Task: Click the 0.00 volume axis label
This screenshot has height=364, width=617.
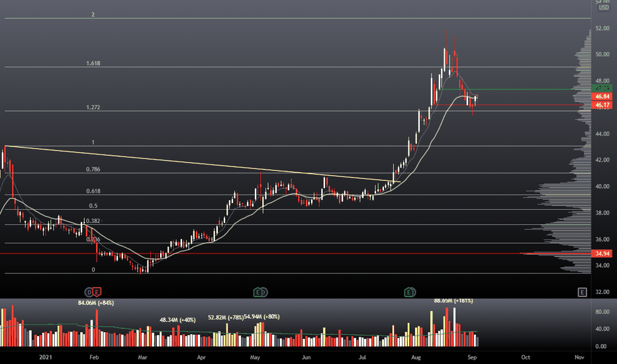Action: tap(601, 346)
